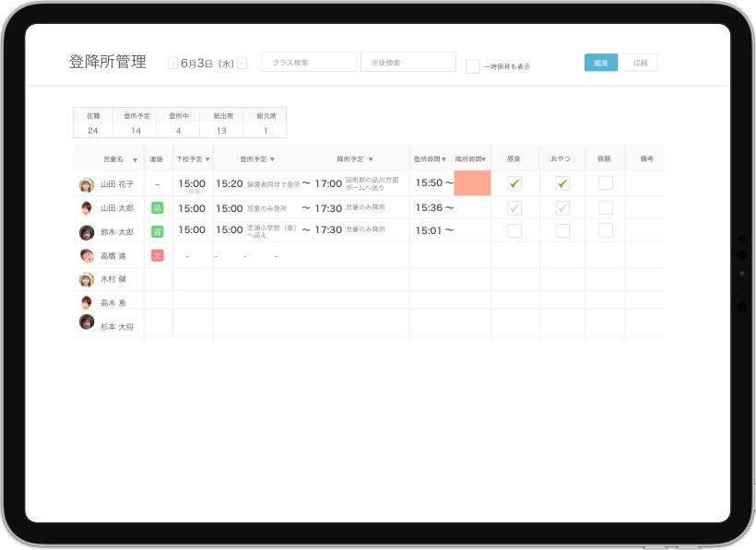Open the 降所時間 column sort arrow
The image size is (756, 550).
point(484,159)
